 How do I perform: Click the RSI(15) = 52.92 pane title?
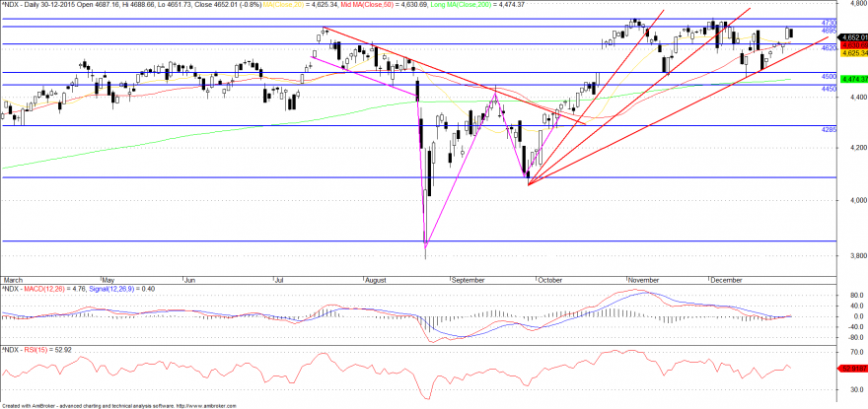36,350
